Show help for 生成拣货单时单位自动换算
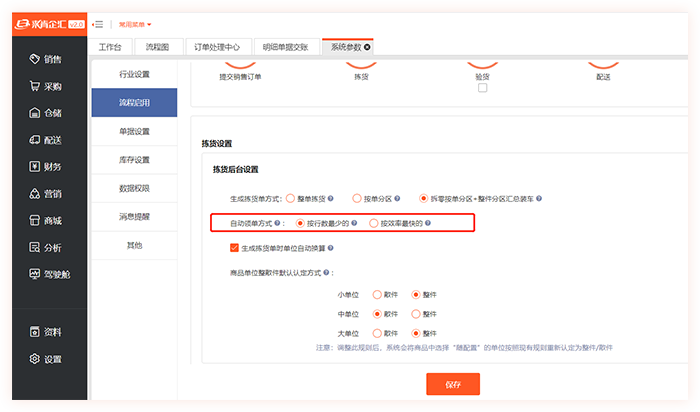Screen dimensions: 700x412 coord(330,248)
